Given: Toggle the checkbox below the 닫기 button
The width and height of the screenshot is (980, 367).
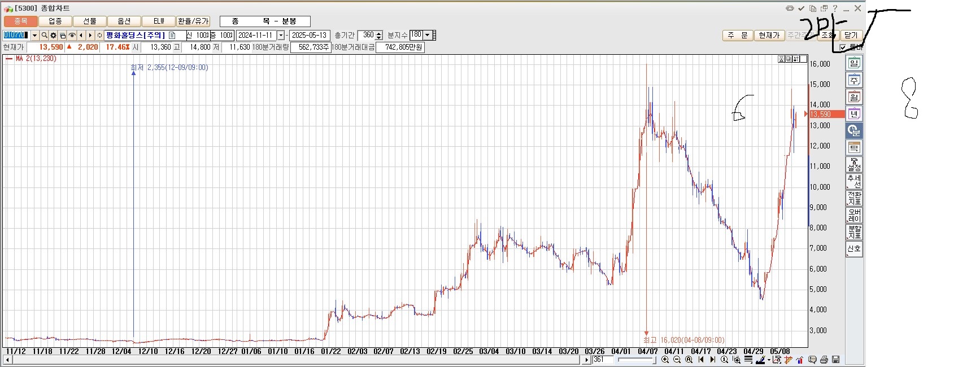Looking at the screenshot, I should coord(843,47).
